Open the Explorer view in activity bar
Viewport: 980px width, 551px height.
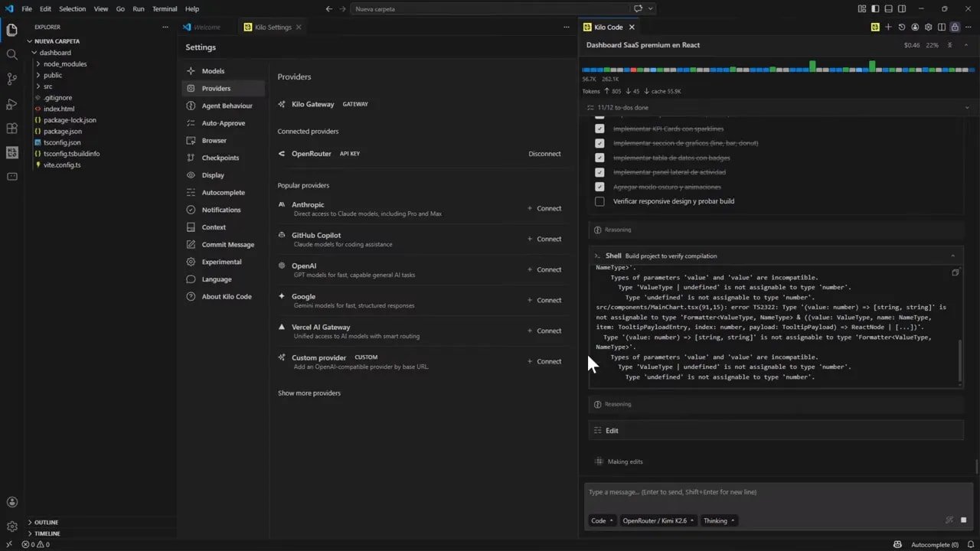pyautogui.click(x=11, y=31)
